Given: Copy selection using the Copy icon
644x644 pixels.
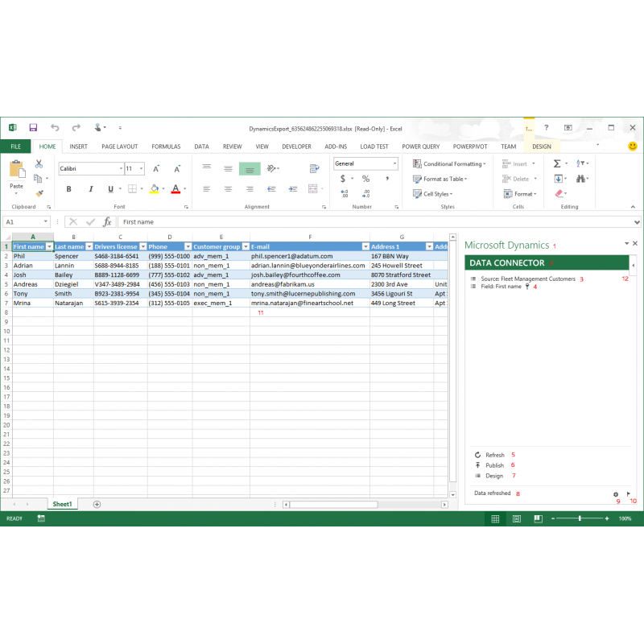Looking at the screenshot, I should 38,179.
